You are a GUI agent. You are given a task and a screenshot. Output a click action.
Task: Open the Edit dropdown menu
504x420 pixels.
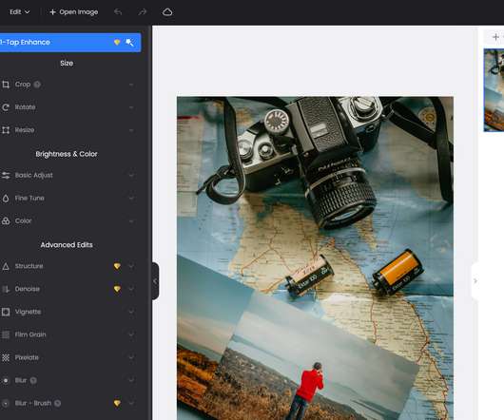[20, 12]
